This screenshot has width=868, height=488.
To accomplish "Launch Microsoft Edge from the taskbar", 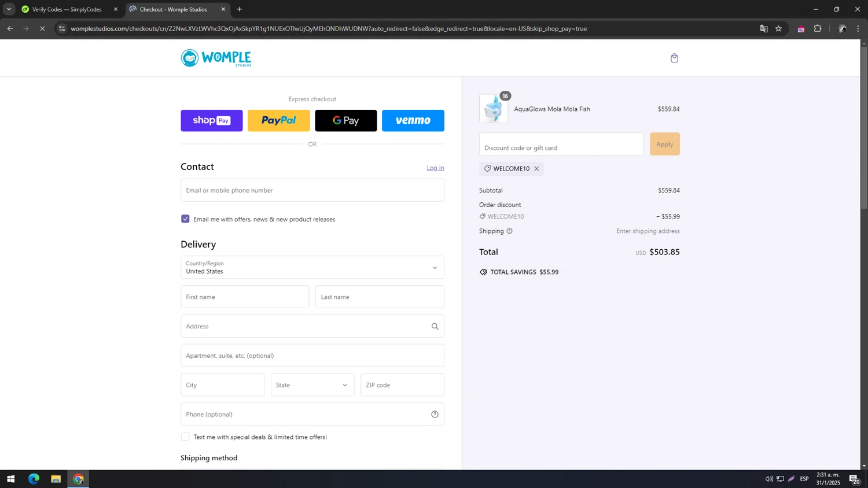I will (34, 479).
